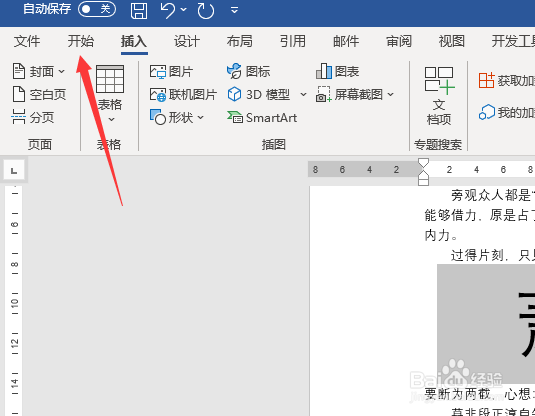Image resolution: width=535 pixels, height=416 pixels.
Task: Expand the 封面 dropdown arrow
Action: pos(61,71)
